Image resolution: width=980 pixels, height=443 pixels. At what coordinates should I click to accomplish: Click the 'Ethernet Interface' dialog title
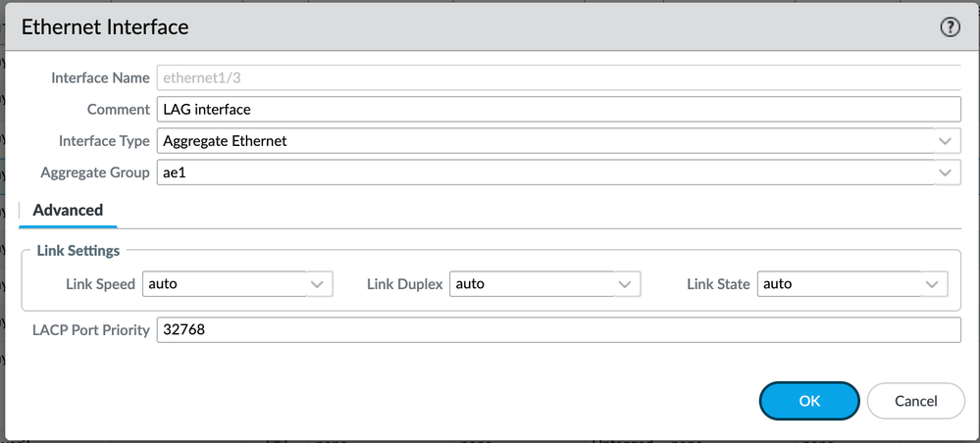click(x=105, y=27)
